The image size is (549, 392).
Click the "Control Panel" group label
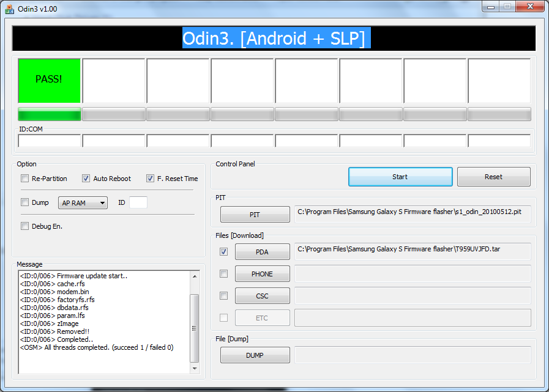point(235,164)
